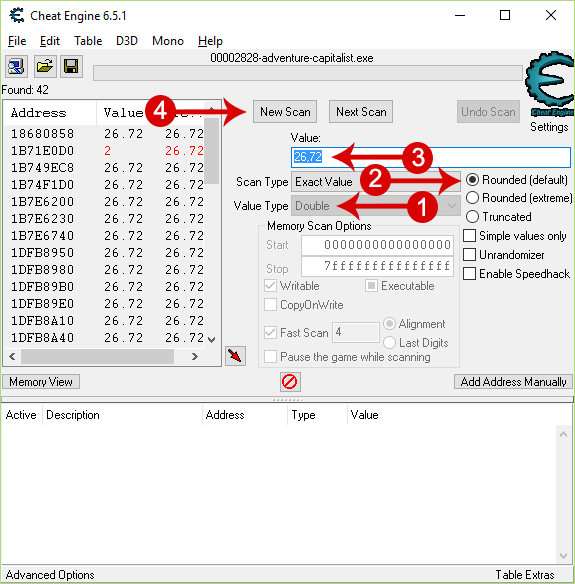
Task: Open Advanced Options
Action: click(x=50, y=575)
